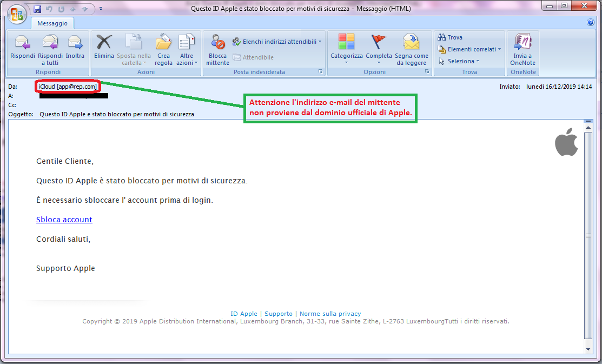Delete the message with Elimina
Viewport: 602px width, 364px height.
point(104,47)
